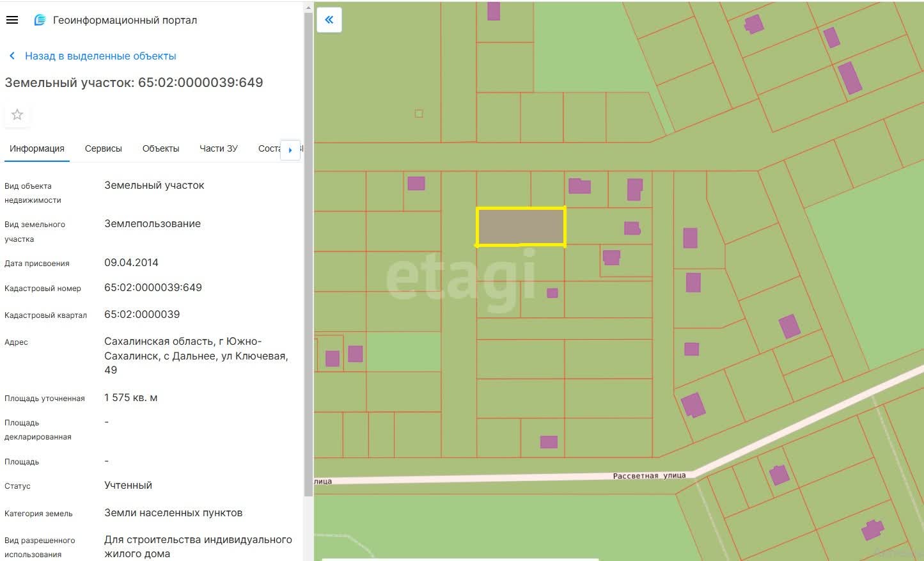Click the info panel vertical scrollbar thumb
This screenshot has height=561, width=924.
tap(308, 256)
